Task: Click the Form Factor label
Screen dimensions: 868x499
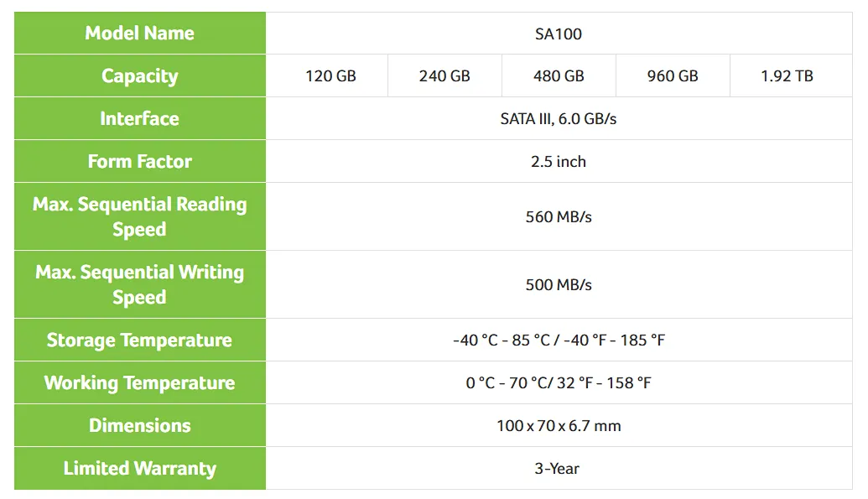Action: click(x=140, y=161)
